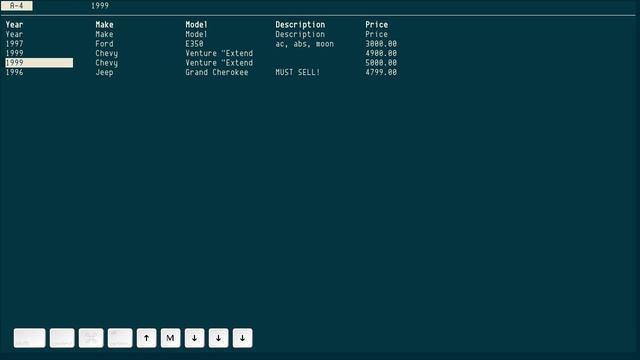Click the M key in the keystroke overlay

click(170, 338)
